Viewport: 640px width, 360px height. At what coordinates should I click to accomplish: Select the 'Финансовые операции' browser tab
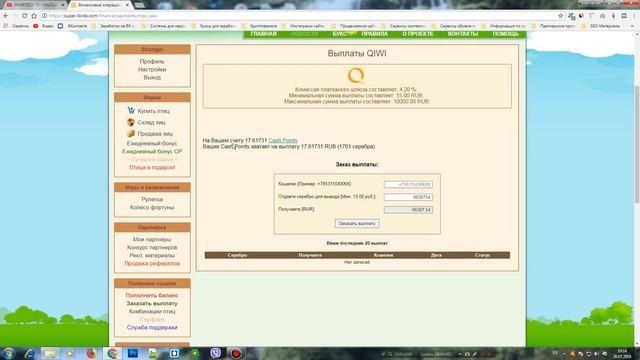point(99,5)
